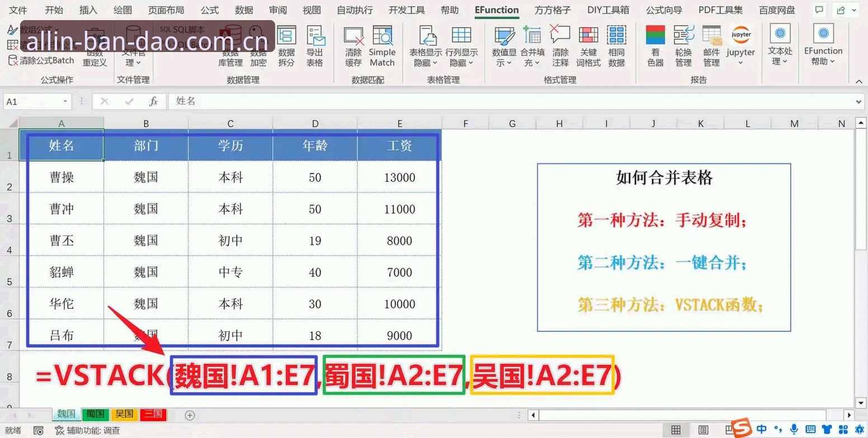
Task: Add a new worksheet with plus icon
Action: tap(190, 415)
